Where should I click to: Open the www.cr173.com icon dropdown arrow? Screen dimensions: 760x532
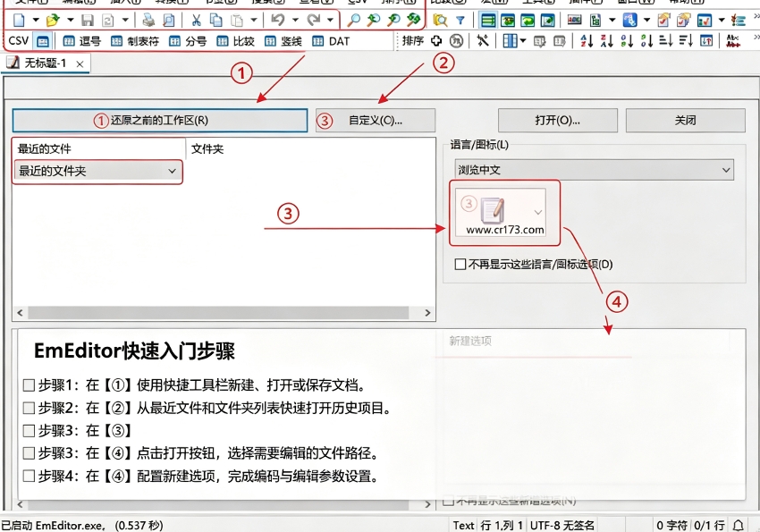(537, 212)
